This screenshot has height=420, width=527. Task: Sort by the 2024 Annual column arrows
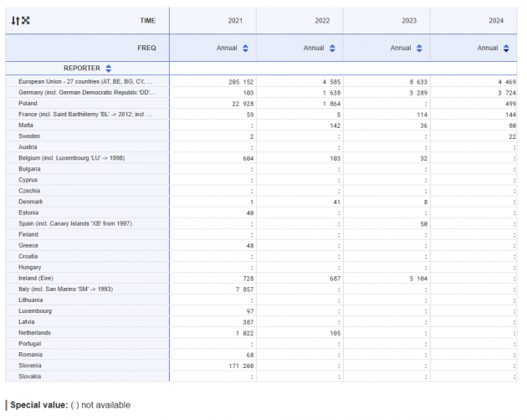(506, 48)
